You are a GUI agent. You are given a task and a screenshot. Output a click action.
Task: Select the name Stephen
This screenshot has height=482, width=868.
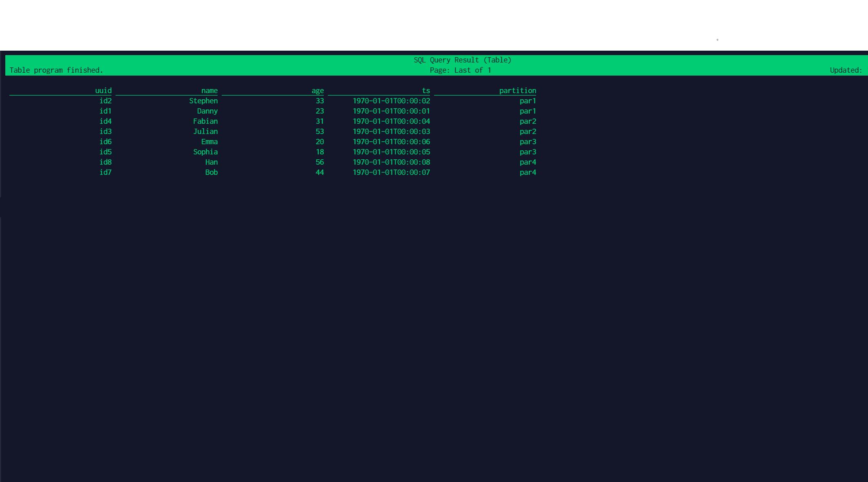(203, 101)
